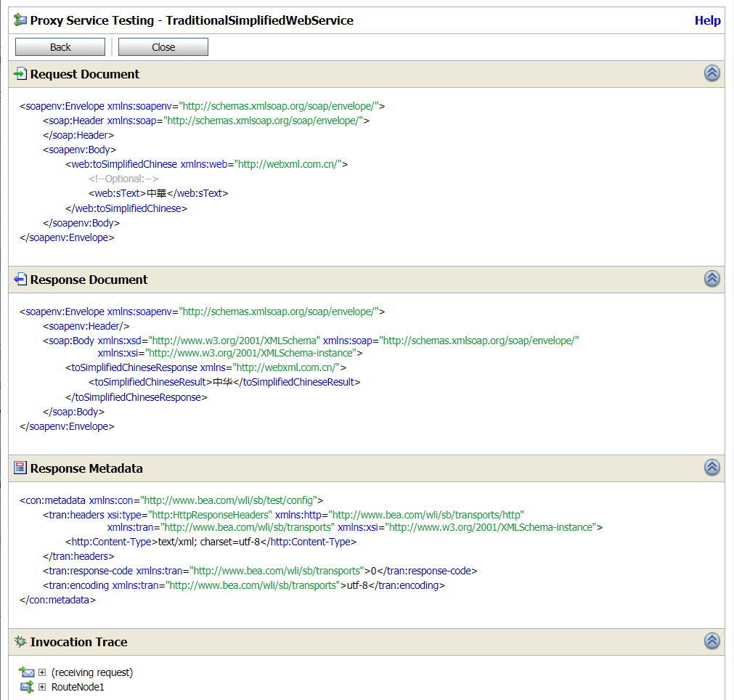This screenshot has height=700, width=734.
Task: Click the Response Metadata heading text
Action: (x=86, y=468)
